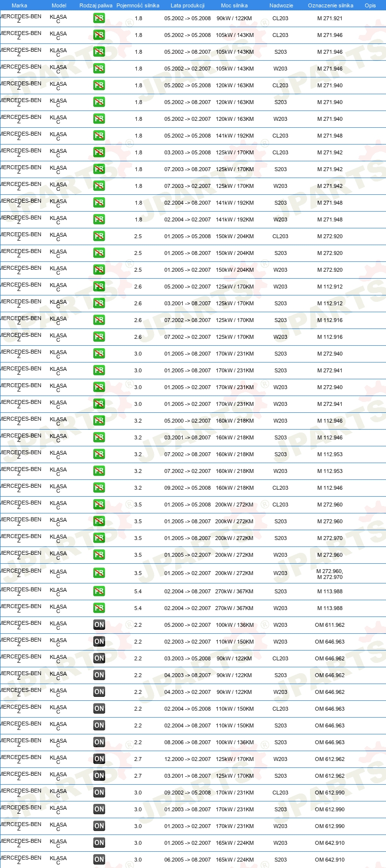
Task: Click 165kW / 224KM cell in W203 OM 642.910 row
Action: (234, 843)
